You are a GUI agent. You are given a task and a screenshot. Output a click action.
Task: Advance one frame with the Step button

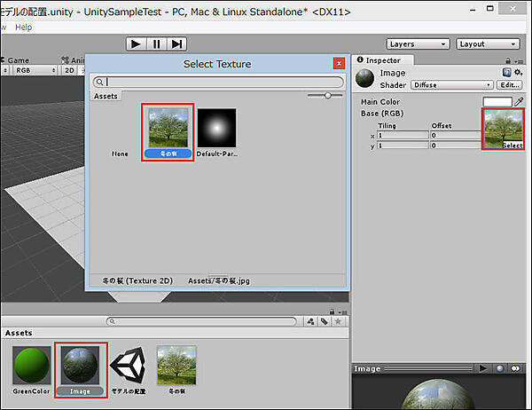tap(176, 44)
